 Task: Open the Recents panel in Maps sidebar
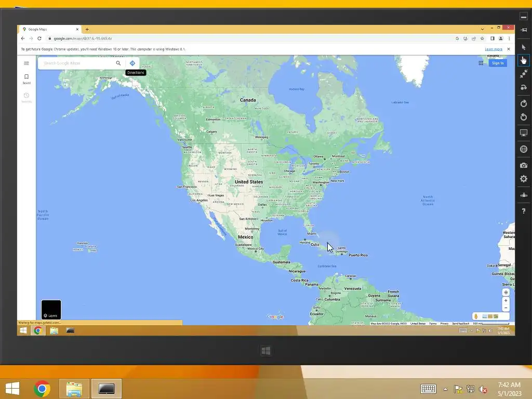click(x=26, y=97)
